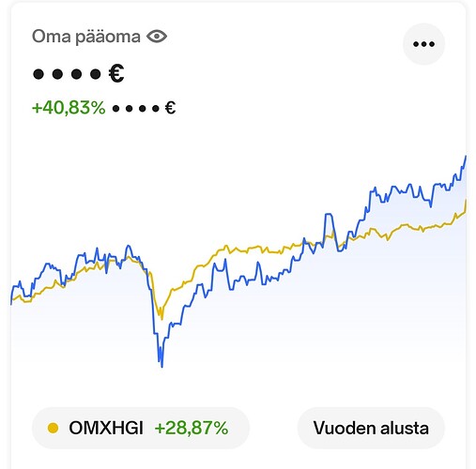The image size is (476, 469).
Task: Click the +40,83% return percentage
Action: point(69,108)
